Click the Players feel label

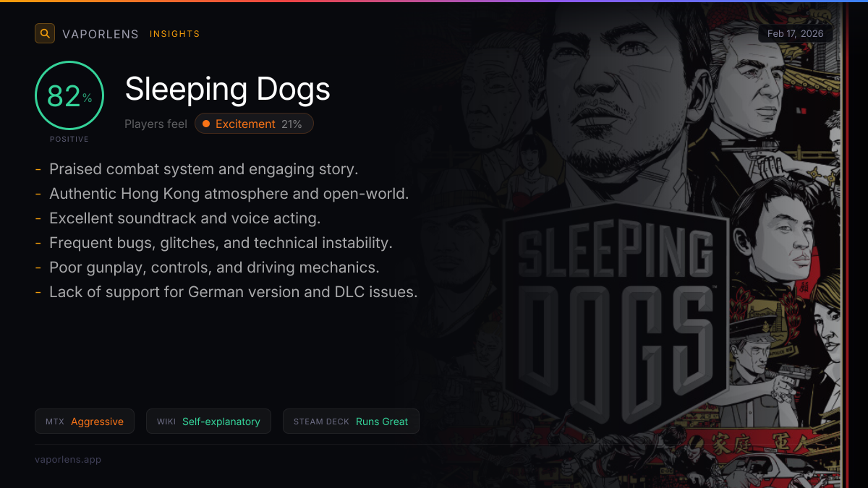[156, 124]
